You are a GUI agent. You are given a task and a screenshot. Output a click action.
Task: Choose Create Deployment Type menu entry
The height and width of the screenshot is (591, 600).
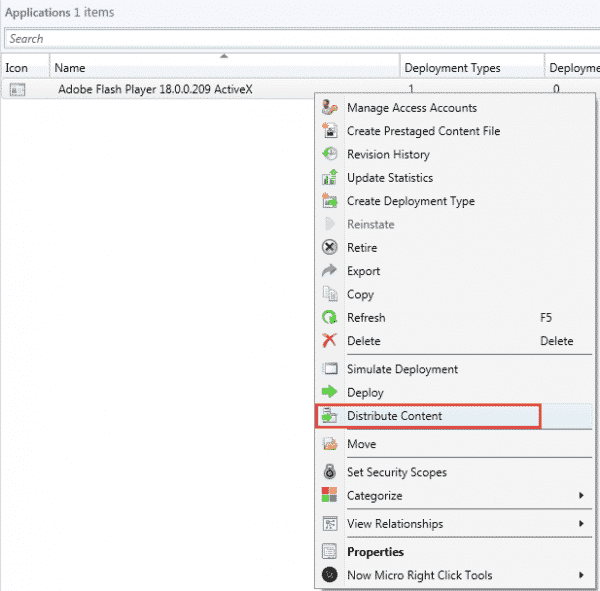(410, 201)
